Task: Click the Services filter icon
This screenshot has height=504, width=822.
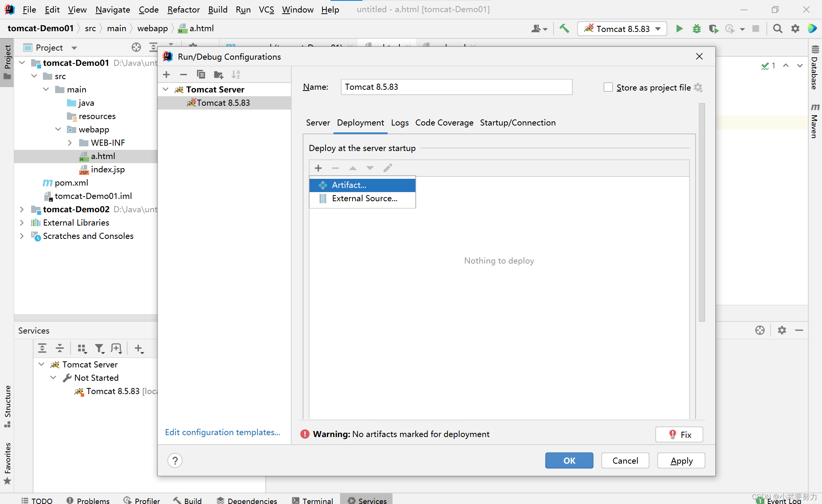Action: coord(99,348)
